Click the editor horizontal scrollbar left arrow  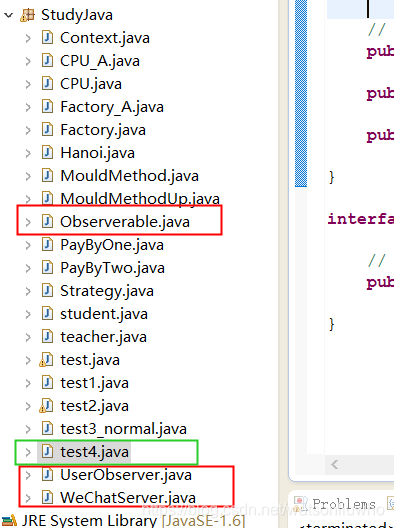pyautogui.click(x=334, y=465)
